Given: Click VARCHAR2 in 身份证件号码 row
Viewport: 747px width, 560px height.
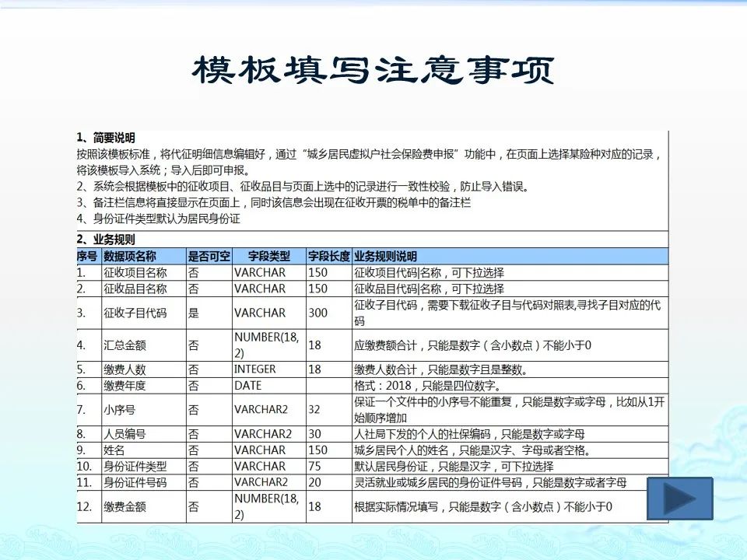Looking at the screenshot, I should tap(261, 482).
